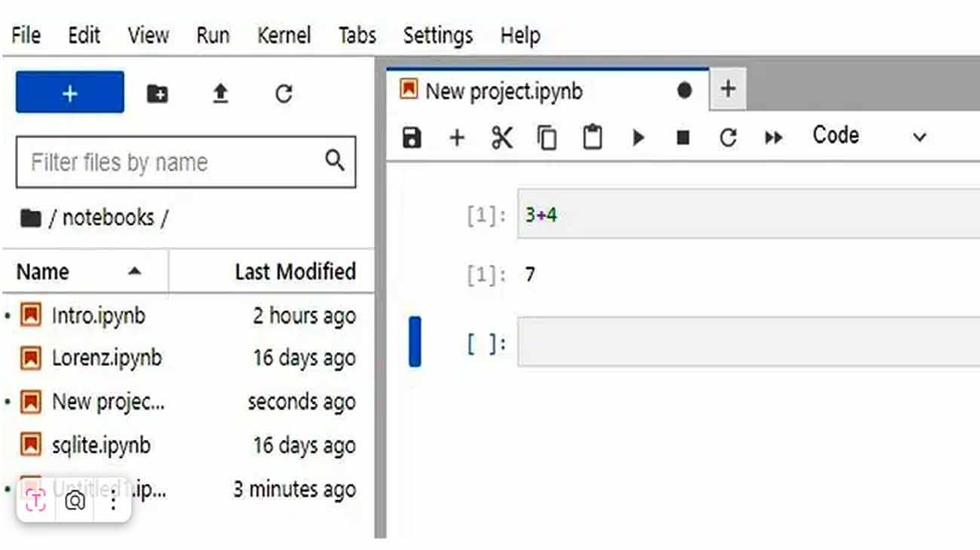
Task: Interrupt the kernel with the stop button
Action: click(x=683, y=137)
